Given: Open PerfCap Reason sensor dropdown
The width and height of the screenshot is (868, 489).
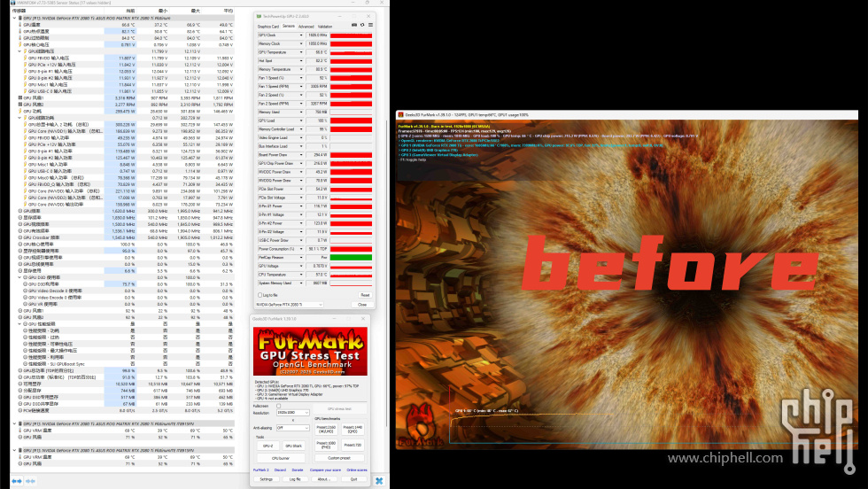Looking at the screenshot, I should pyautogui.click(x=301, y=258).
